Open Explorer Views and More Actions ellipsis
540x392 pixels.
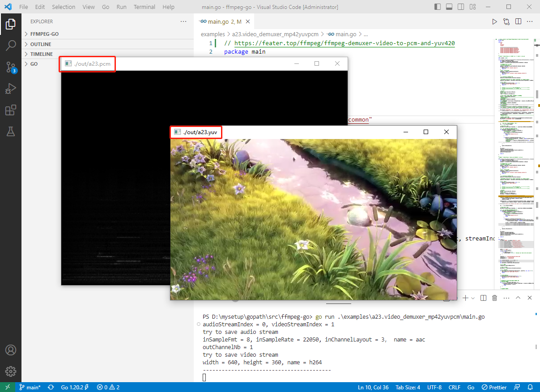click(183, 21)
